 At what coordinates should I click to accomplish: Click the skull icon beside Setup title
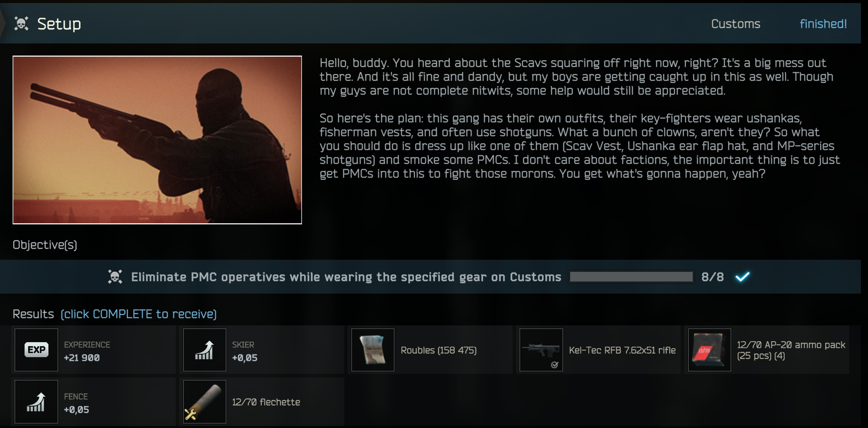(21, 23)
